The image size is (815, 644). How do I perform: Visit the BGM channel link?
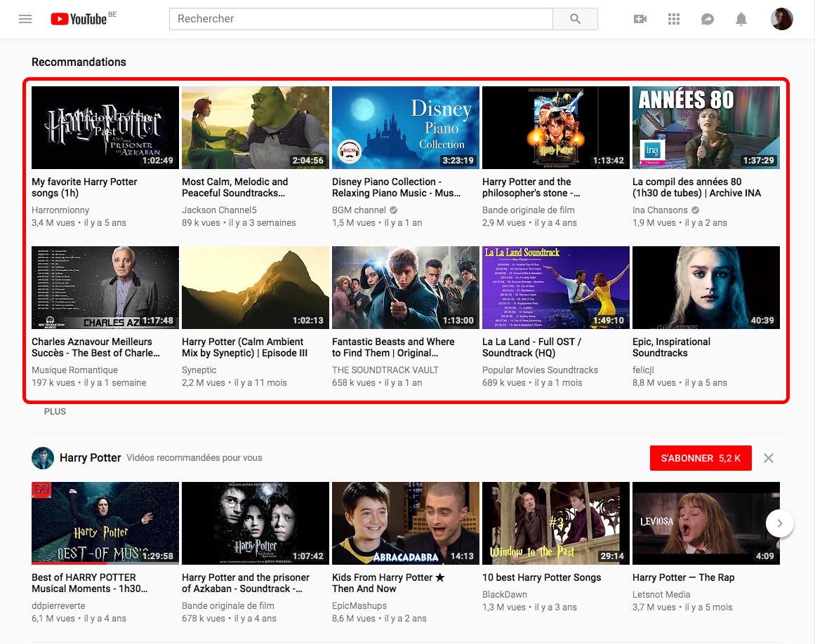point(359,210)
